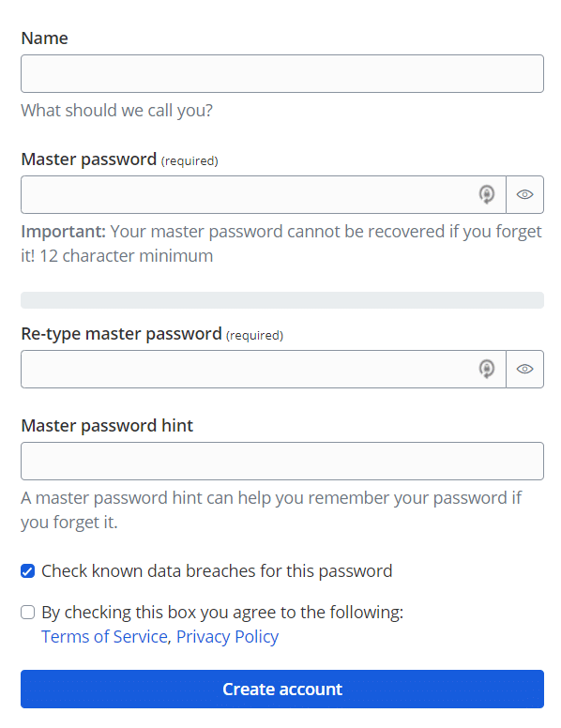Tick the agree to terms checkbox
This screenshot has width=561, height=728.
pyautogui.click(x=28, y=613)
